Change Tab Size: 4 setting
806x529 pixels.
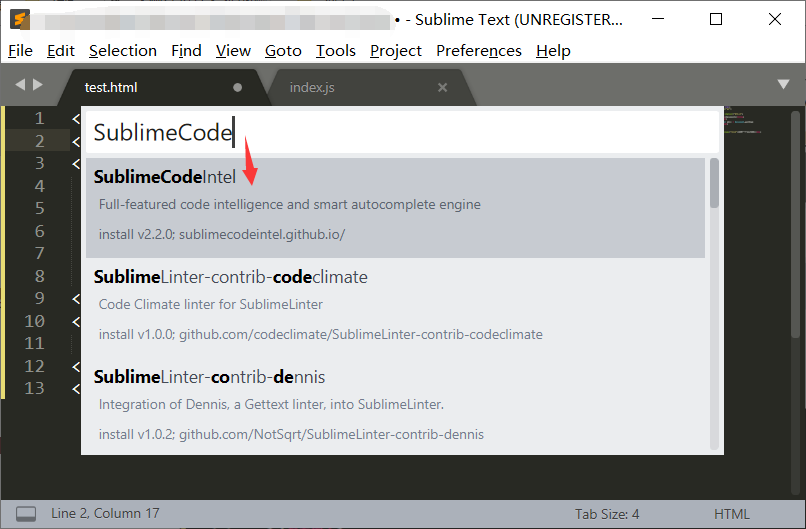(x=607, y=514)
